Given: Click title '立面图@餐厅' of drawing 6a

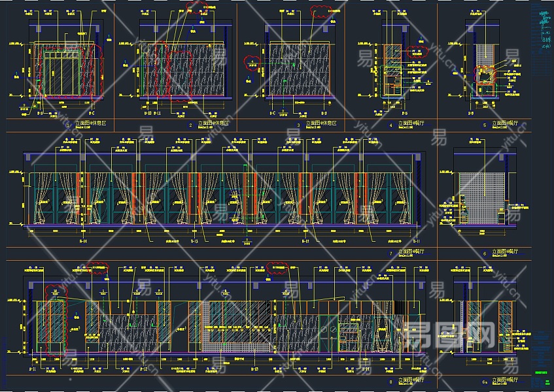Looking at the screenshot, I should pyautogui.click(x=505, y=380).
